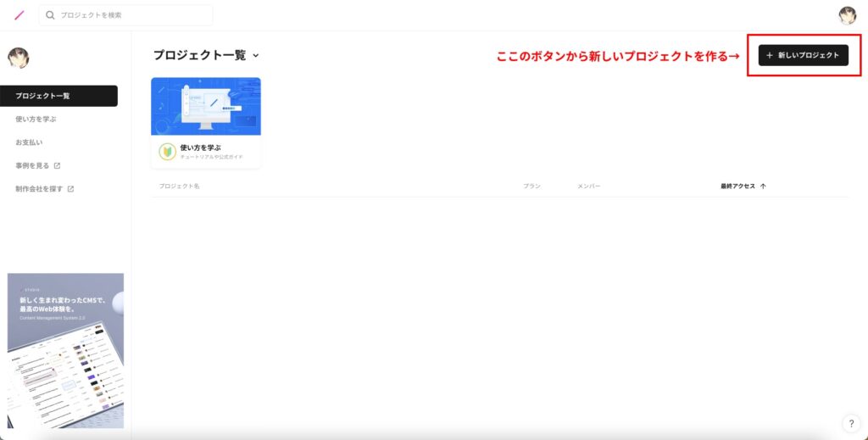The width and height of the screenshot is (868, 440).
Task: Focus the プロジェクトを検索 search field
Action: (x=125, y=15)
